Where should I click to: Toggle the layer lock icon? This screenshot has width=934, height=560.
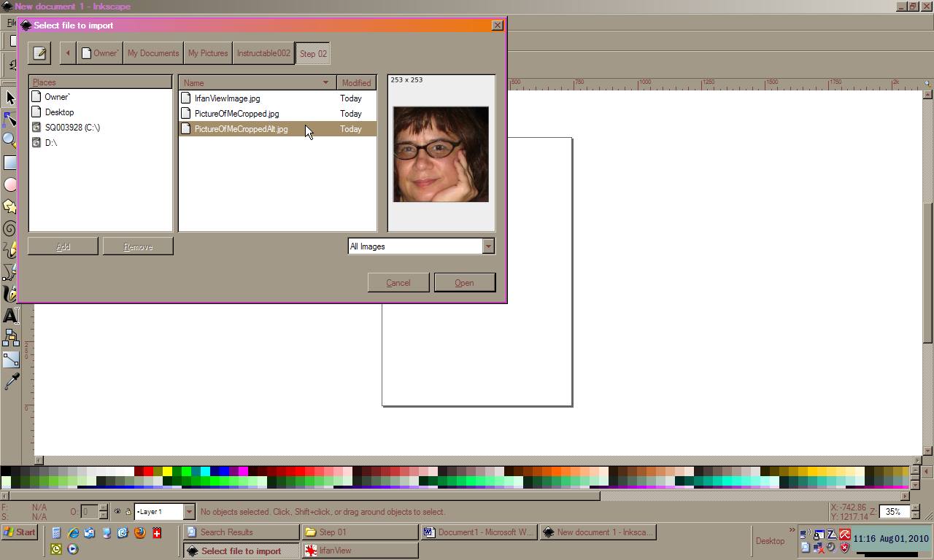128,512
